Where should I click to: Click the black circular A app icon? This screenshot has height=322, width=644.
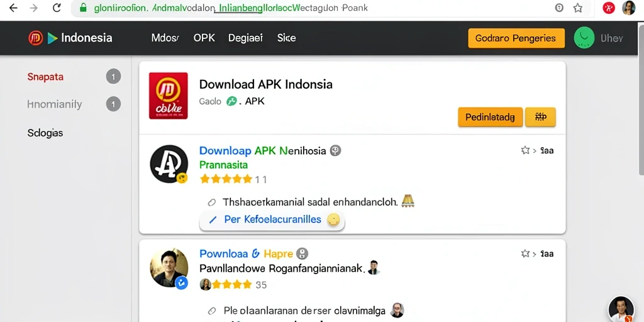[x=169, y=164]
